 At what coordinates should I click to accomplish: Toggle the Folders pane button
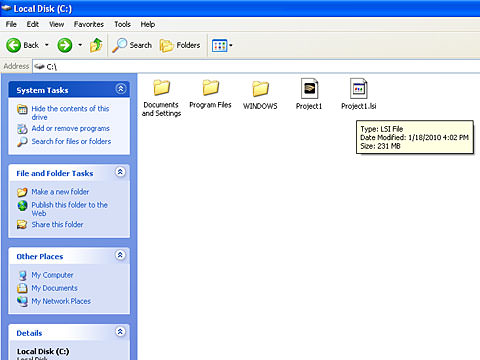(180, 45)
